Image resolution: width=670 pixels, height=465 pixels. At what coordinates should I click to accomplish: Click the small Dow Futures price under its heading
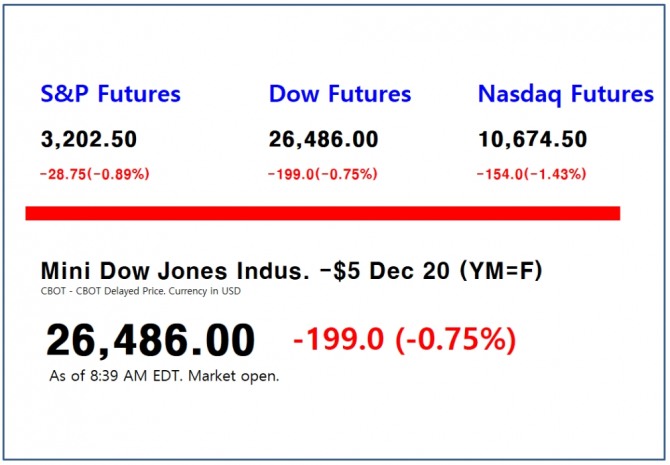[323, 140]
